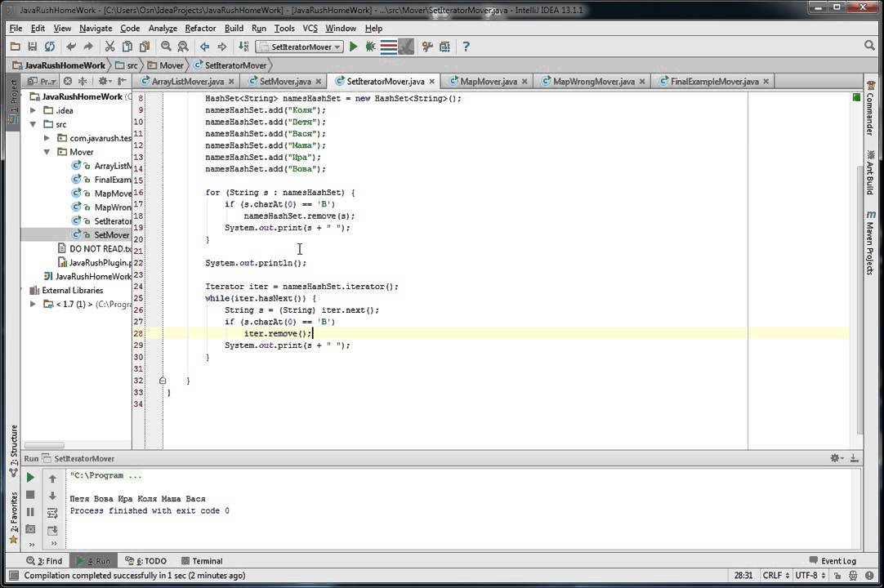
Task: Click the Redo arrow in toolbar
Action: [88, 47]
